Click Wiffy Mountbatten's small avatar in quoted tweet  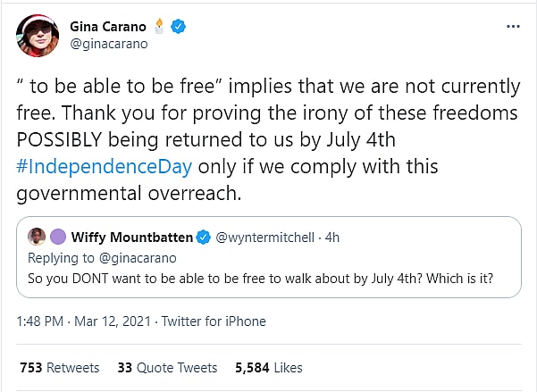[37, 237]
